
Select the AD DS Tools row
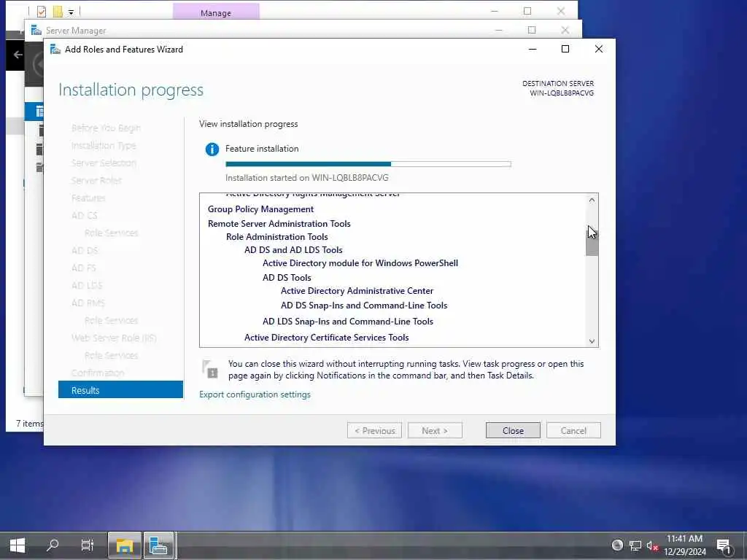click(x=287, y=278)
